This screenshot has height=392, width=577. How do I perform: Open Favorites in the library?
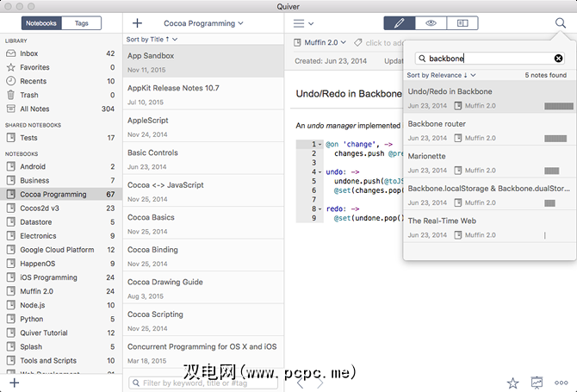[x=61, y=67]
